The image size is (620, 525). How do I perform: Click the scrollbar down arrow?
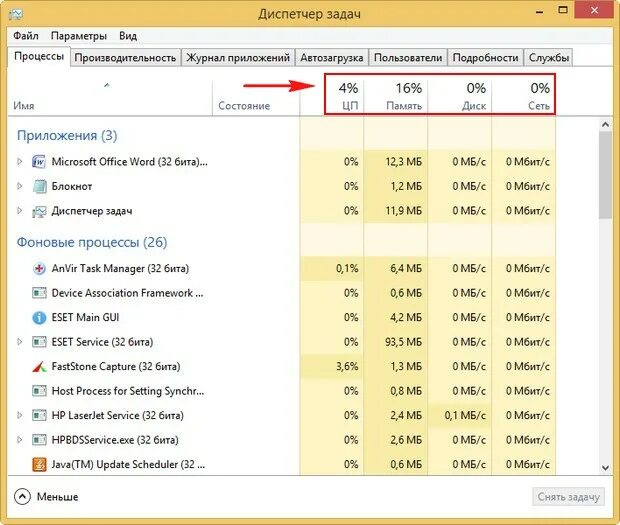pos(605,468)
